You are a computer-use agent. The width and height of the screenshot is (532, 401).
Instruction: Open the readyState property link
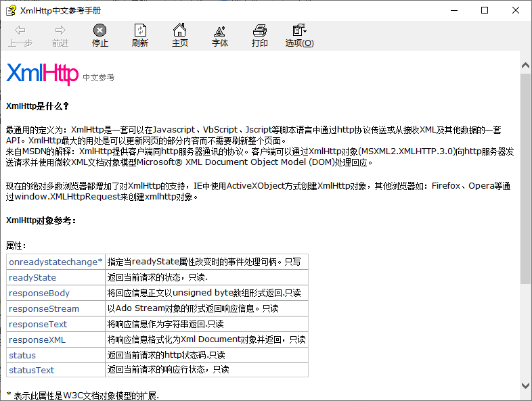pos(32,278)
